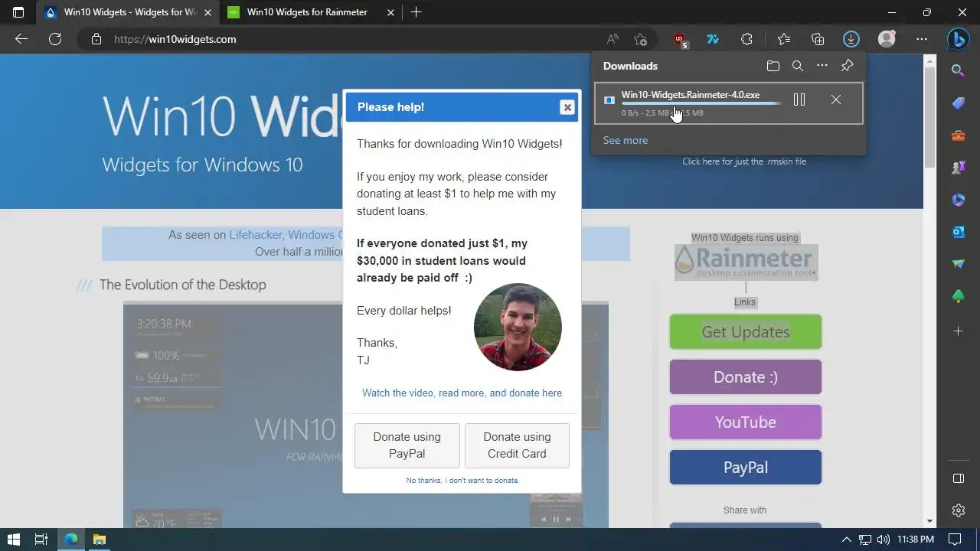Open Windows notification center
980x551 pixels.
(x=955, y=540)
